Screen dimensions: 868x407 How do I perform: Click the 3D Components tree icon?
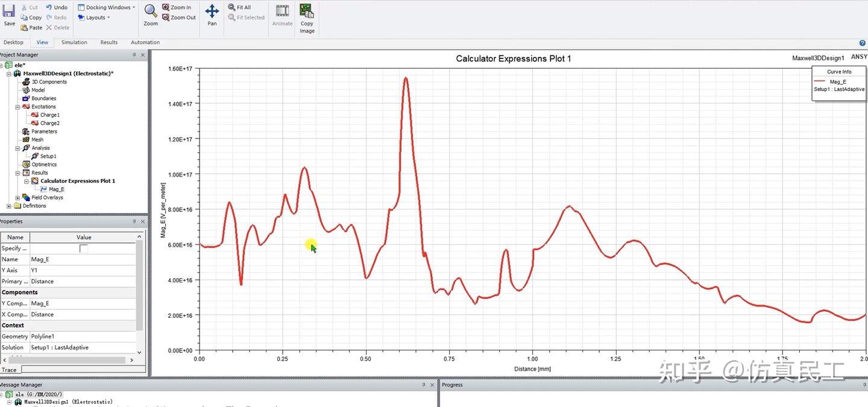pyautogui.click(x=26, y=82)
